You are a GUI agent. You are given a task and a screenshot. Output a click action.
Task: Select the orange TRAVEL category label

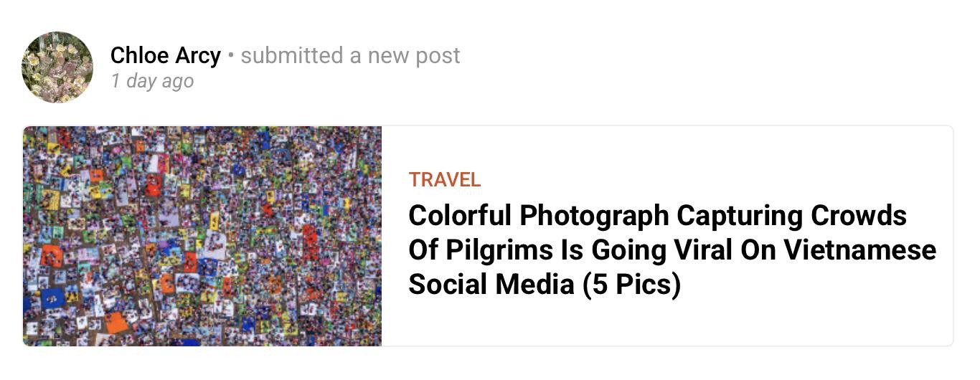pyautogui.click(x=444, y=179)
